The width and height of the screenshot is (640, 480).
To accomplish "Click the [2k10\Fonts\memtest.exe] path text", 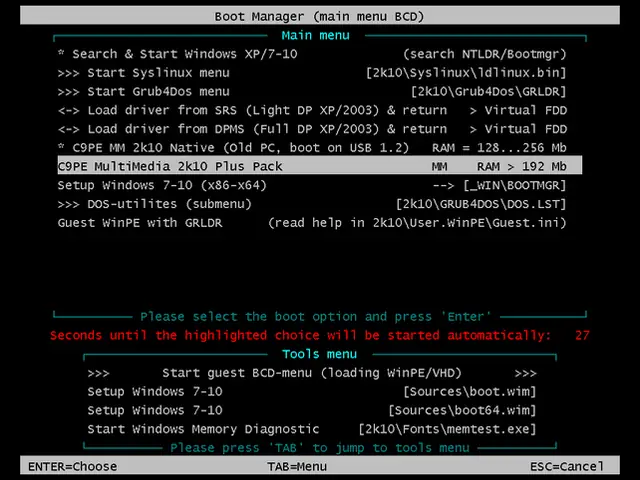I will coord(447,430).
